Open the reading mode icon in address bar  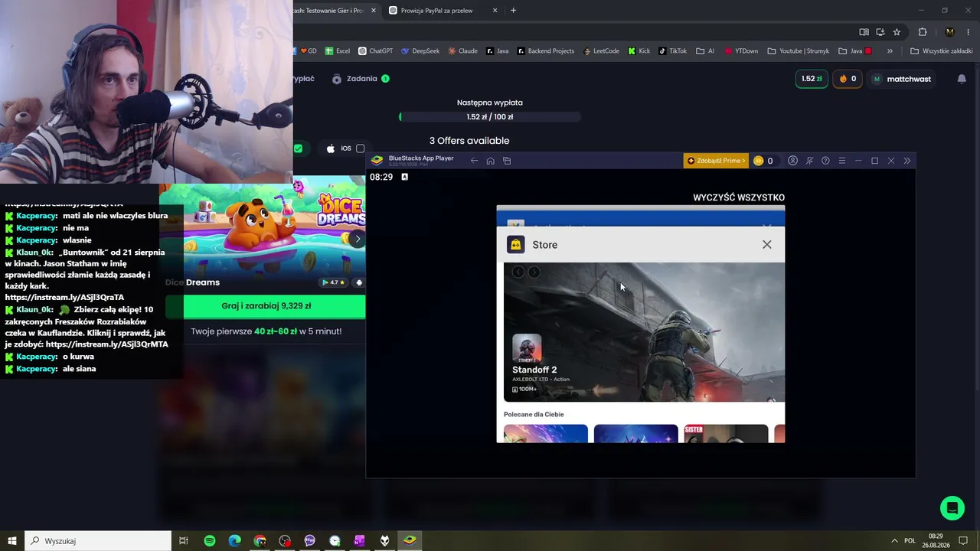pos(864,32)
